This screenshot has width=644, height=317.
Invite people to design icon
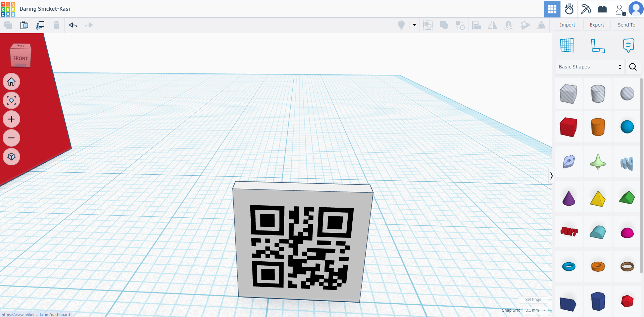(620, 9)
